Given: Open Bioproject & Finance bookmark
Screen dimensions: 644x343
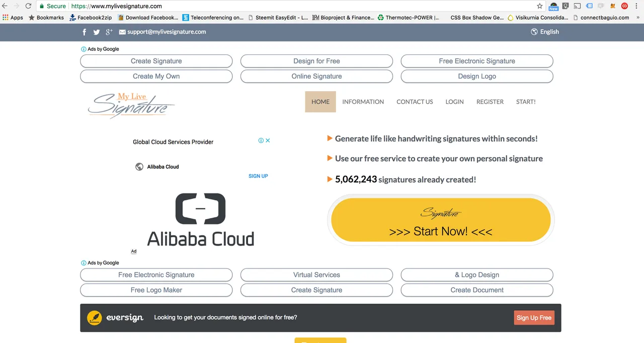Looking at the screenshot, I should pyautogui.click(x=343, y=17).
